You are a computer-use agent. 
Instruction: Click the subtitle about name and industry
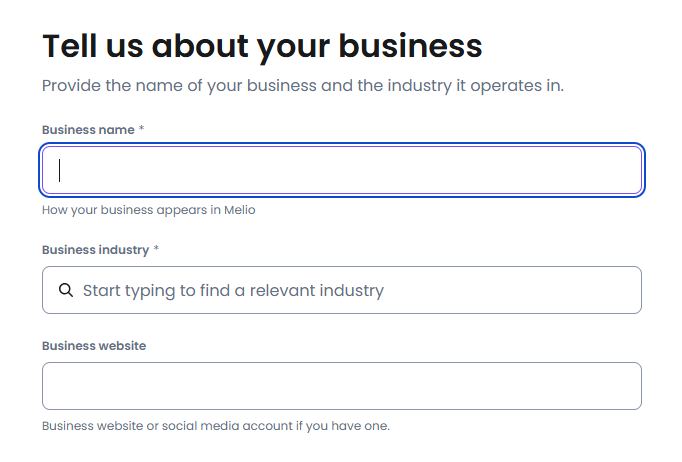(303, 86)
